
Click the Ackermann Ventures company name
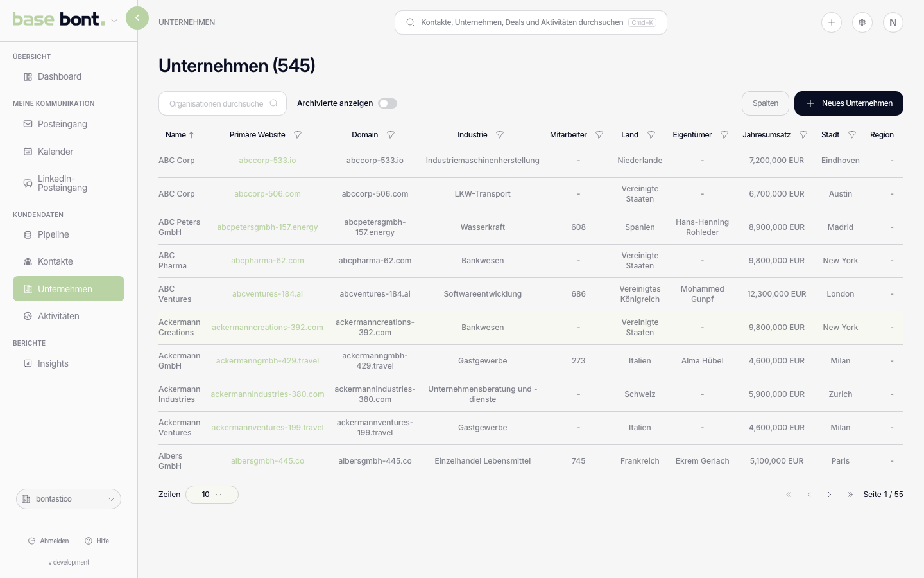[x=180, y=428]
